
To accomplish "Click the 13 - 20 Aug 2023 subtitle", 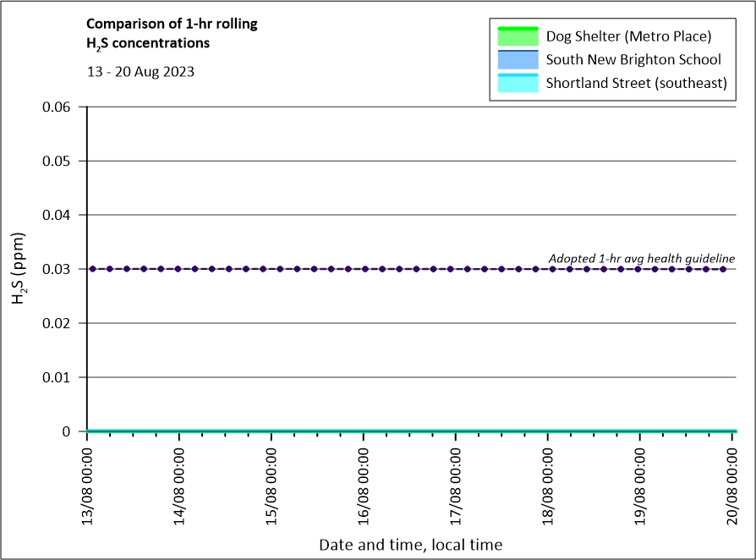I will (140, 72).
